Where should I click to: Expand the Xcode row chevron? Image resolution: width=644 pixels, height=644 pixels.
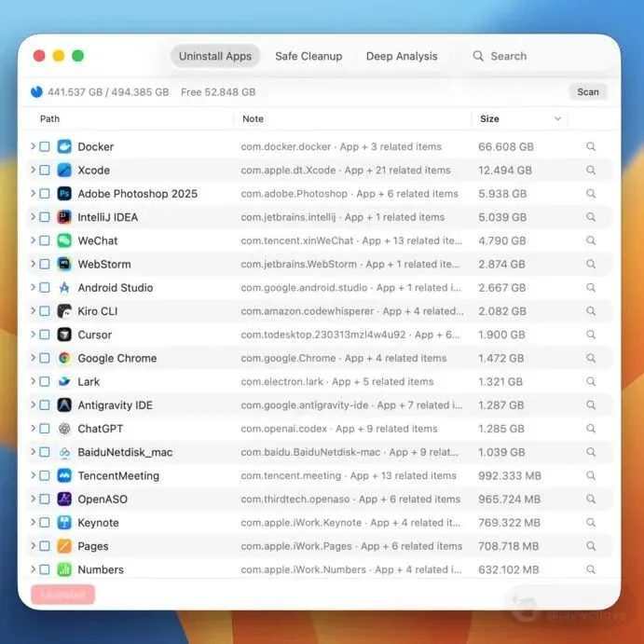33,170
